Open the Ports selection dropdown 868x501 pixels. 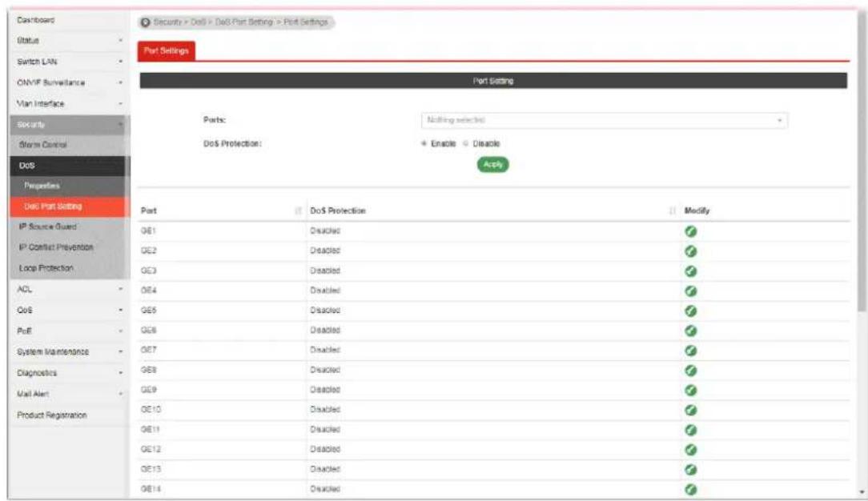605,120
